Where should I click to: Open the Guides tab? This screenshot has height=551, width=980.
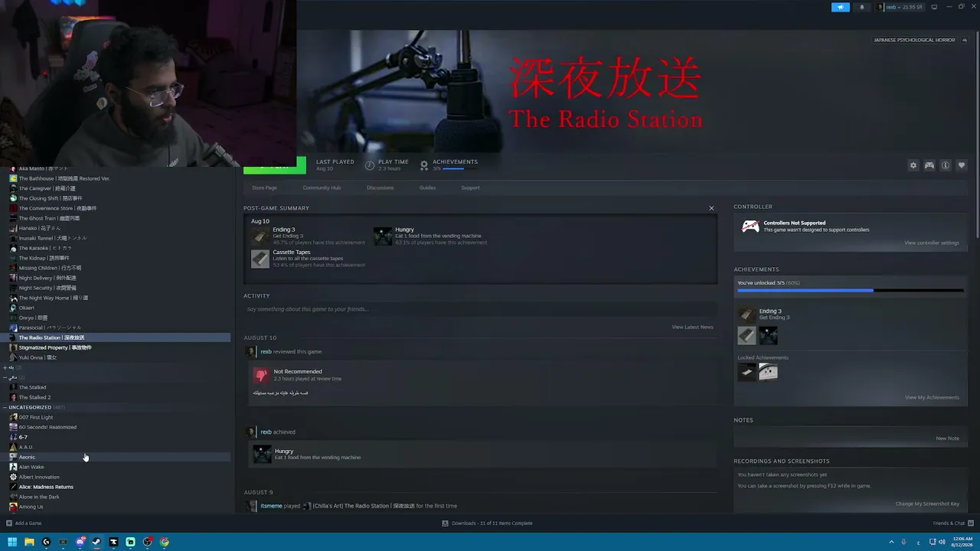click(x=427, y=187)
